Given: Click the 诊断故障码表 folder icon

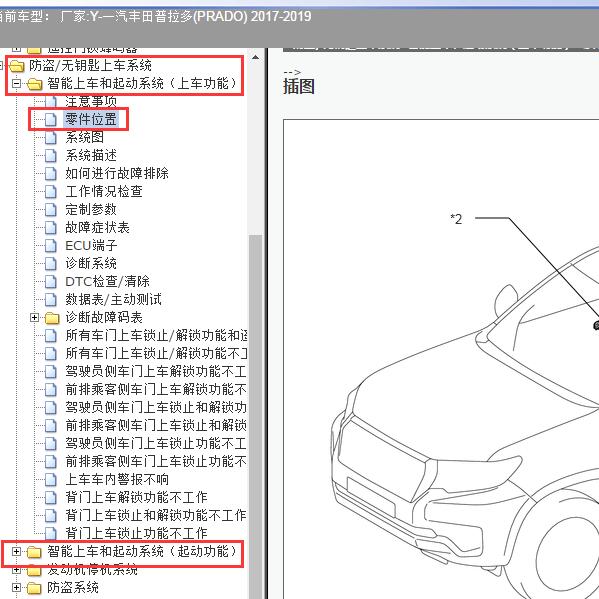Looking at the screenshot, I should click(52, 318).
